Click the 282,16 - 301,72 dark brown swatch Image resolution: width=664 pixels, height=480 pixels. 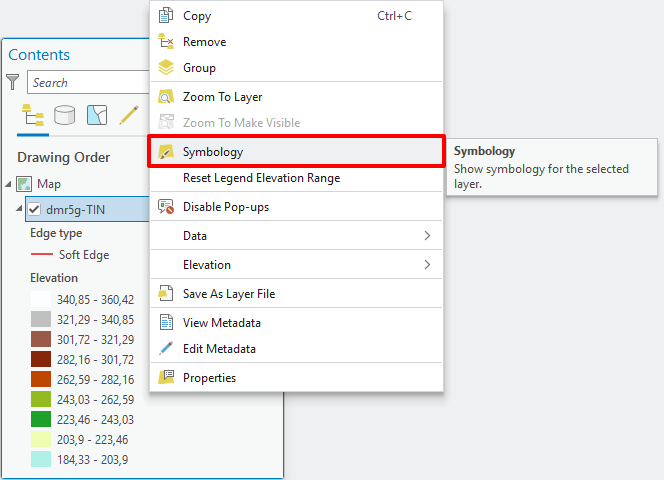click(40, 359)
